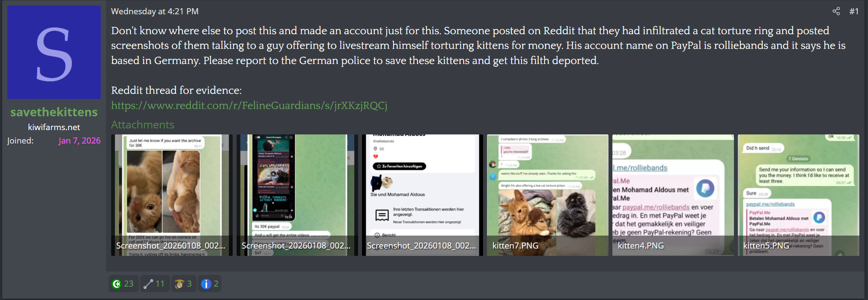Click the blue informative reaction with count 2

click(206, 284)
